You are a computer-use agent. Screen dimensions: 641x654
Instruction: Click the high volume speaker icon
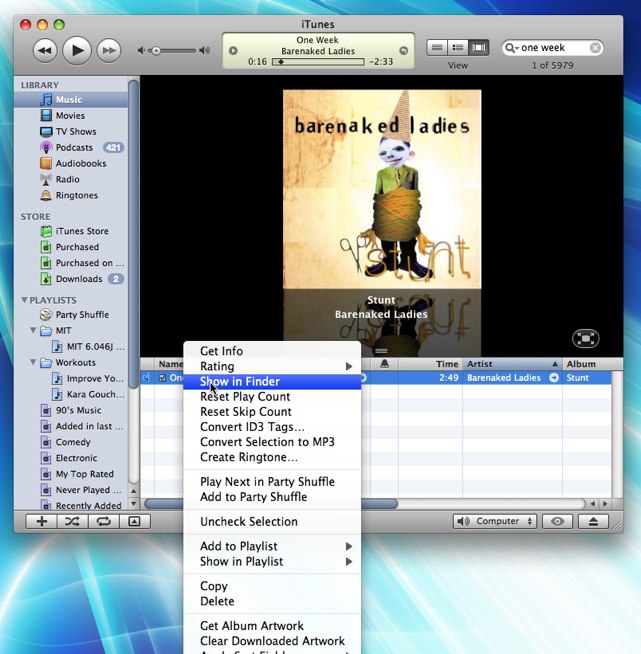click(x=204, y=50)
